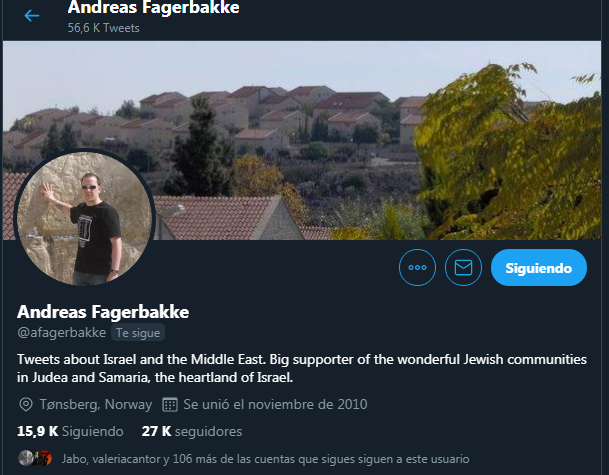Click the profile name below the avatar
Screen dimensions: 609x475
103,312
